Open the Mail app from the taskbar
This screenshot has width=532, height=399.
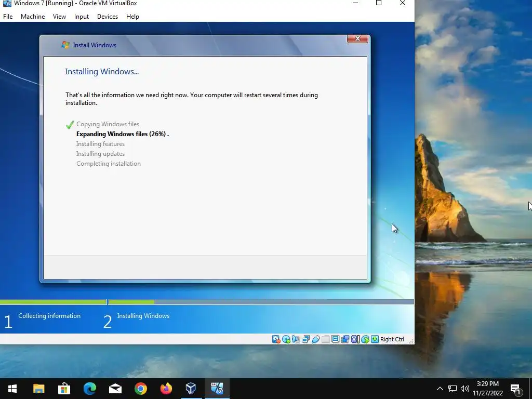tap(115, 389)
